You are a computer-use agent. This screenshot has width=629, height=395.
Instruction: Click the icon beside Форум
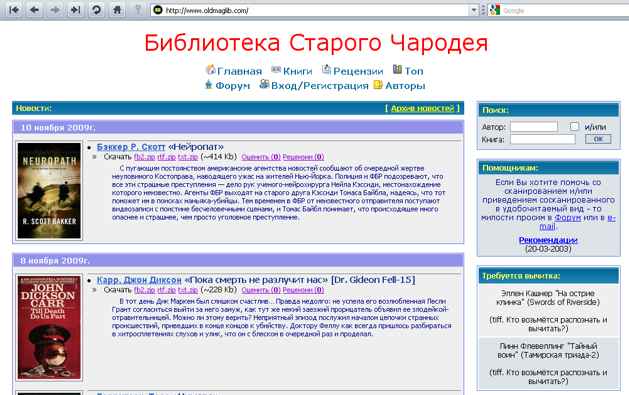(208, 84)
